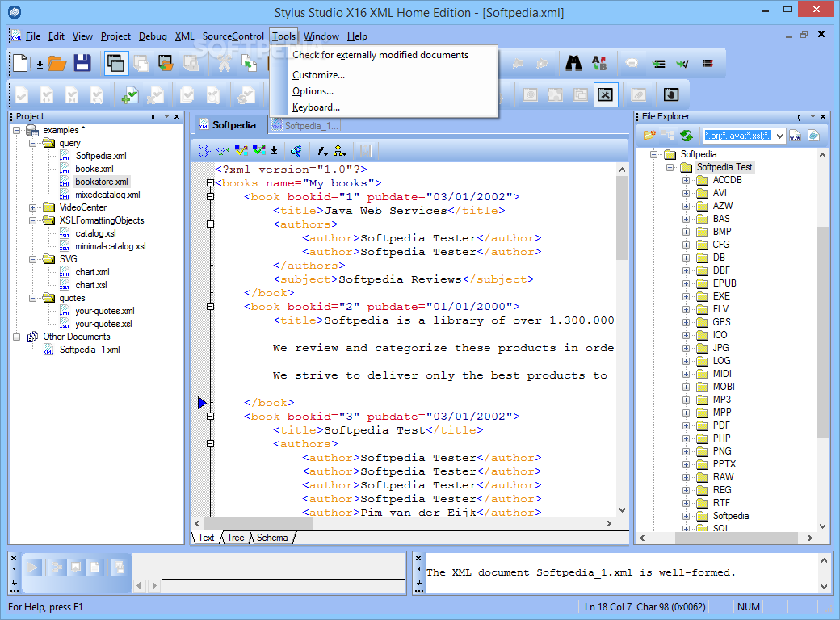The height and width of the screenshot is (620, 840).
Task: Collapse the Softpedia Test folder in File Explorer
Action: 670,167
